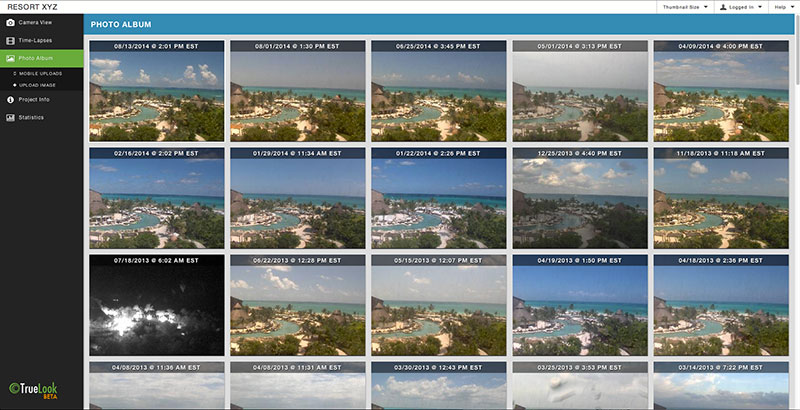
Task: Open the Statistics page
Action: pos(41,118)
